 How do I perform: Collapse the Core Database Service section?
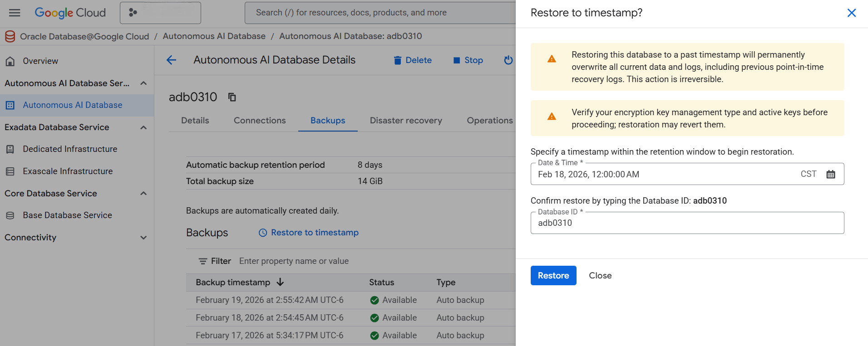point(143,194)
